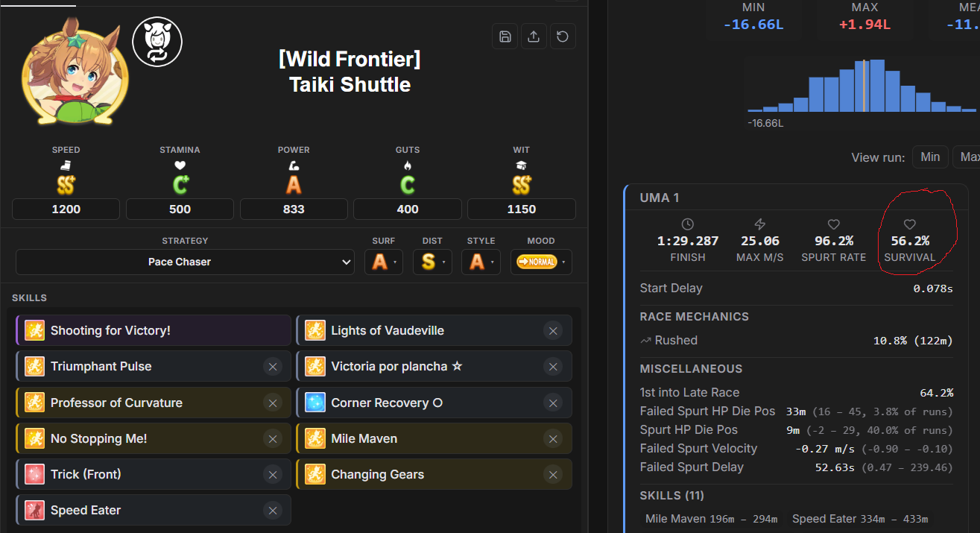The image size is (980, 533).
Task: View the Min run
Action: tap(930, 157)
